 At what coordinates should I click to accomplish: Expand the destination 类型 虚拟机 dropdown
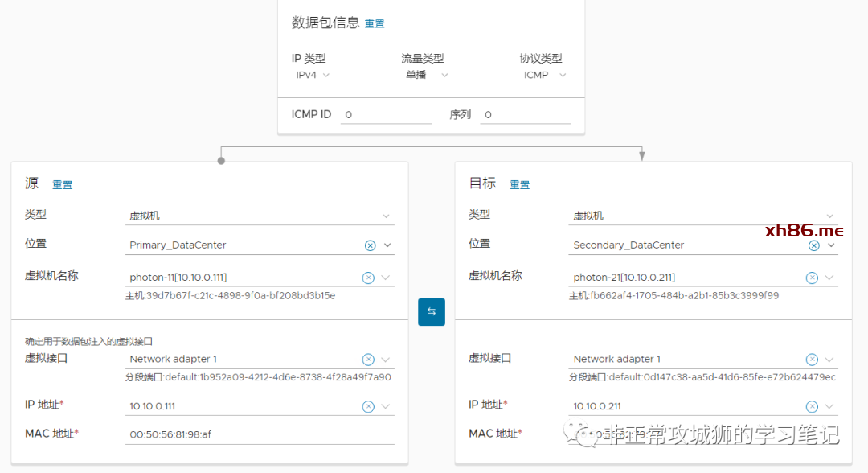(703, 216)
